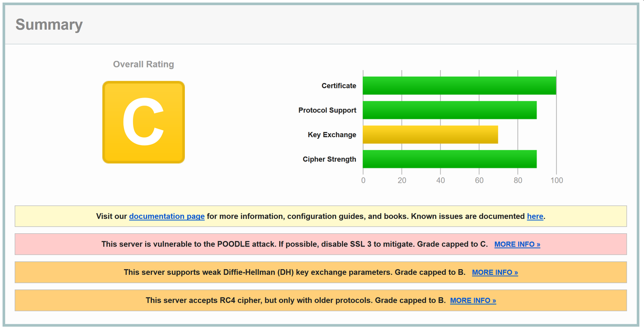Click the yellow Key Exchange score bar
Image resolution: width=644 pixels, height=330 pixels.
(430, 134)
